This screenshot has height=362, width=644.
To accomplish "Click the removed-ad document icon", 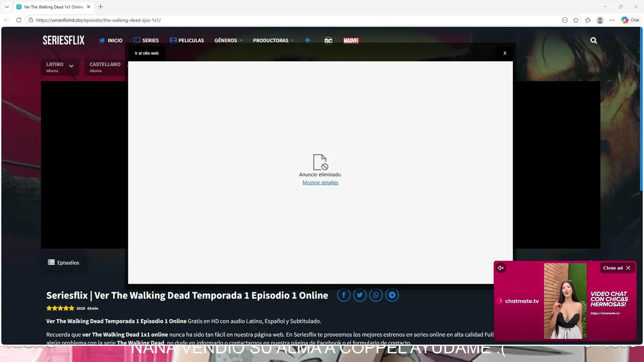I will (320, 162).
